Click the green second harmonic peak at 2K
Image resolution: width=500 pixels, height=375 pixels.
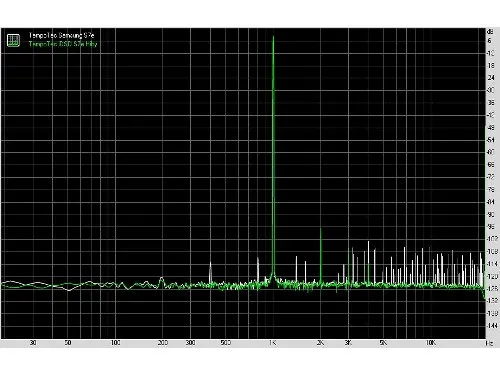point(321,230)
